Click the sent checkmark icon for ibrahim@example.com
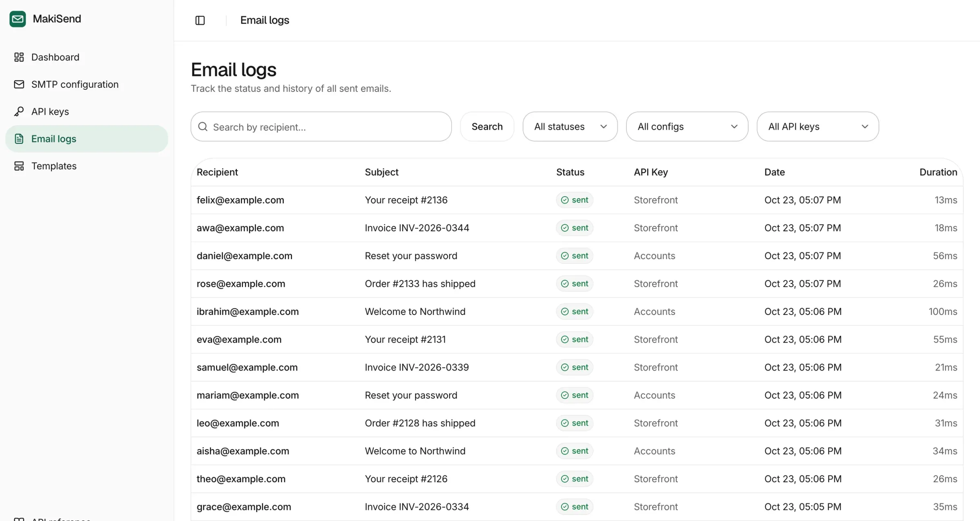 565,312
